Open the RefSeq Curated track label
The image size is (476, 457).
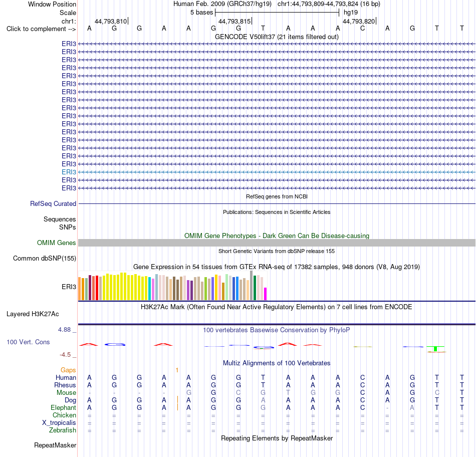pos(53,204)
